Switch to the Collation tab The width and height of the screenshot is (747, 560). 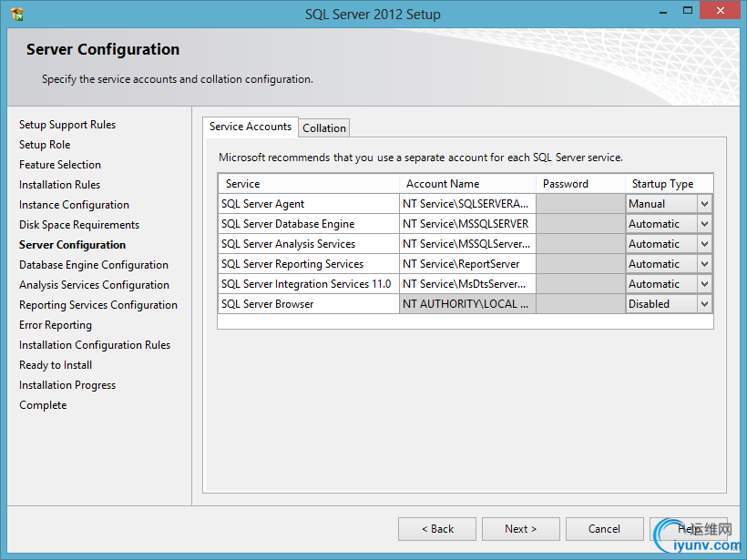coord(324,128)
